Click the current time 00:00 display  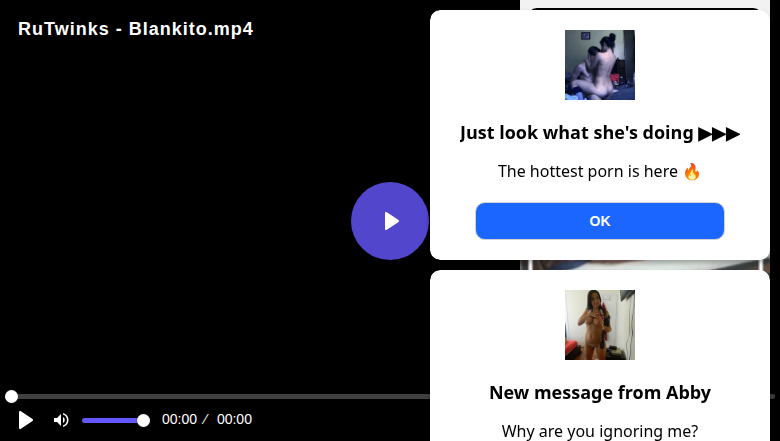[179, 420]
